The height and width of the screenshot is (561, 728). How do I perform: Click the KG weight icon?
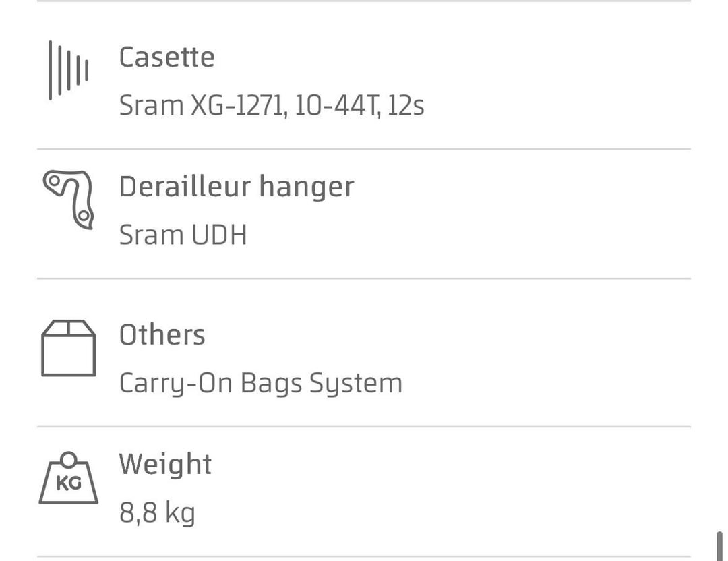[x=69, y=478]
